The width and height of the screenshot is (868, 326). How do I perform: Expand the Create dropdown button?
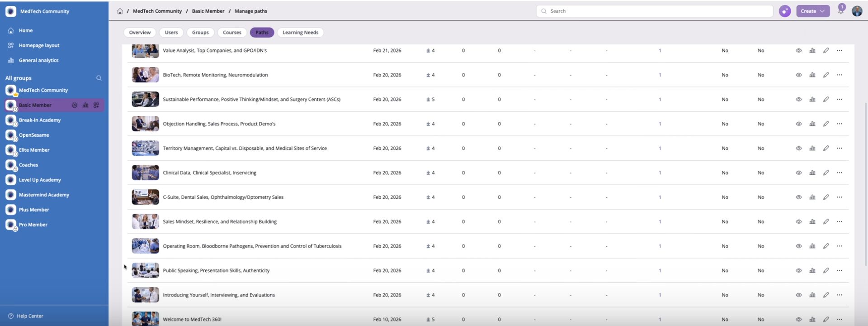coord(812,11)
